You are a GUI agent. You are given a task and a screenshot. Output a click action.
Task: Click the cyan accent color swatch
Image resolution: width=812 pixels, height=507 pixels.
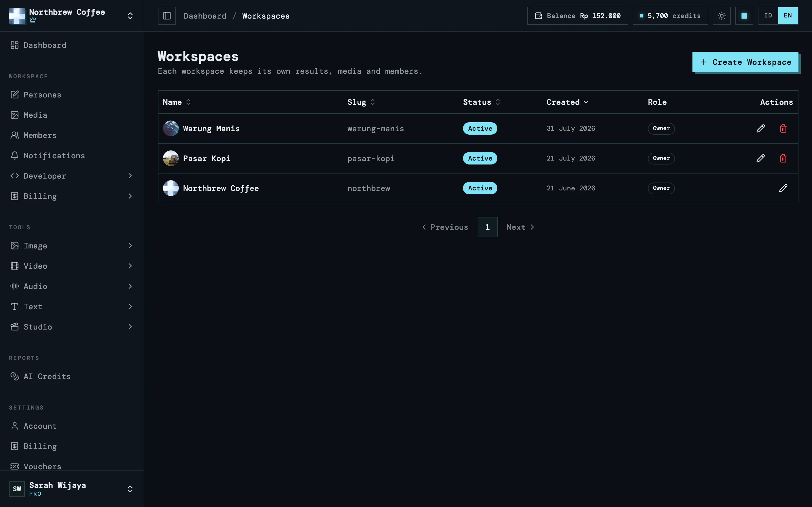pyautogui.click(x=744, y=16)
